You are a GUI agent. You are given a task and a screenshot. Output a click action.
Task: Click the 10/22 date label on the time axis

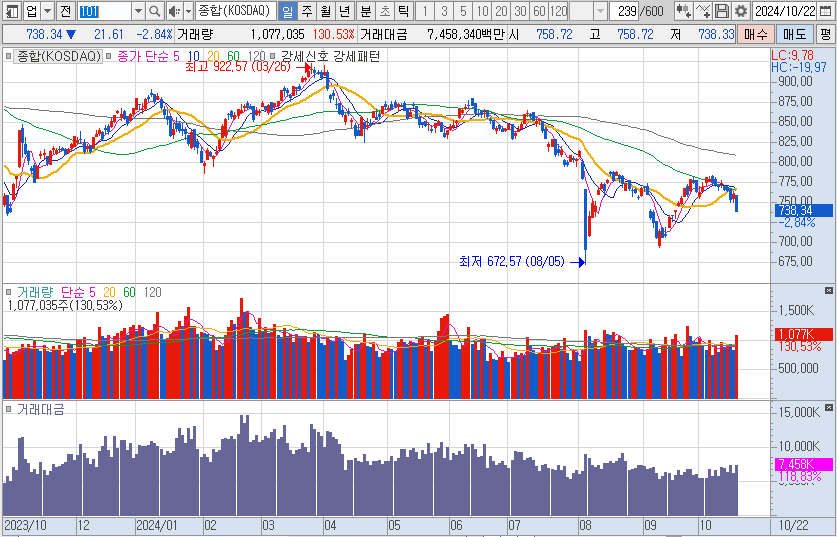793,525
